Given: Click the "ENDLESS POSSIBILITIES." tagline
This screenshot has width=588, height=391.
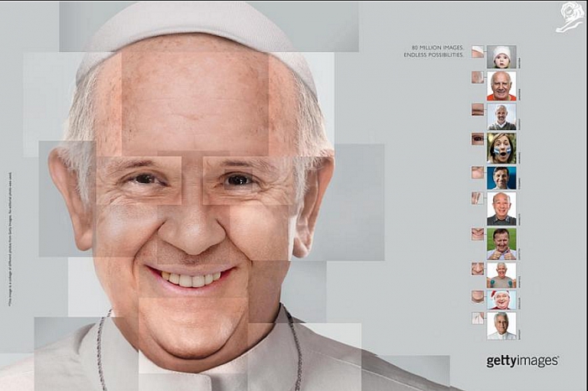Looking at the screenshot, I should (434, 55).
